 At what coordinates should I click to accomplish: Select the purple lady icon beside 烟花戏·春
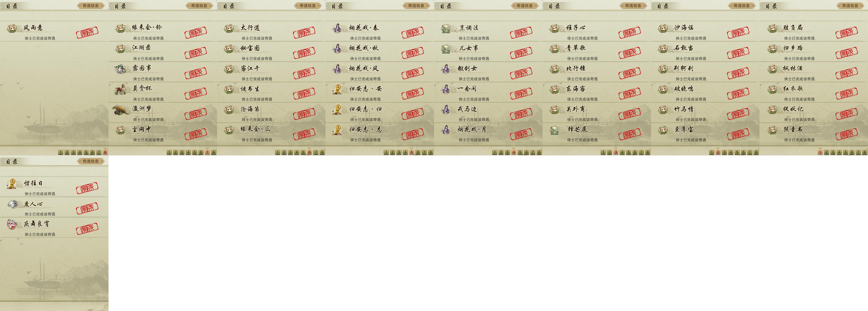tap(337, 28)
